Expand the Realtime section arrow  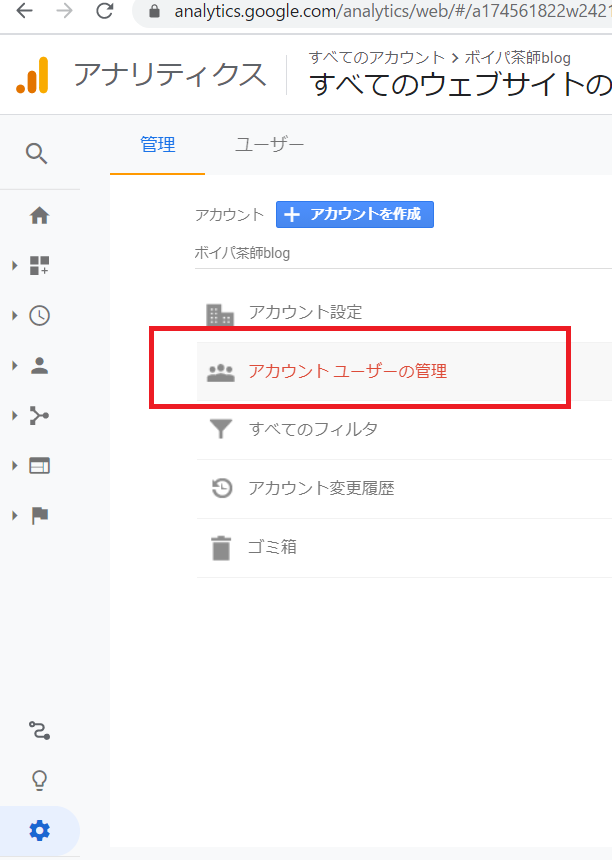point(15,315)
